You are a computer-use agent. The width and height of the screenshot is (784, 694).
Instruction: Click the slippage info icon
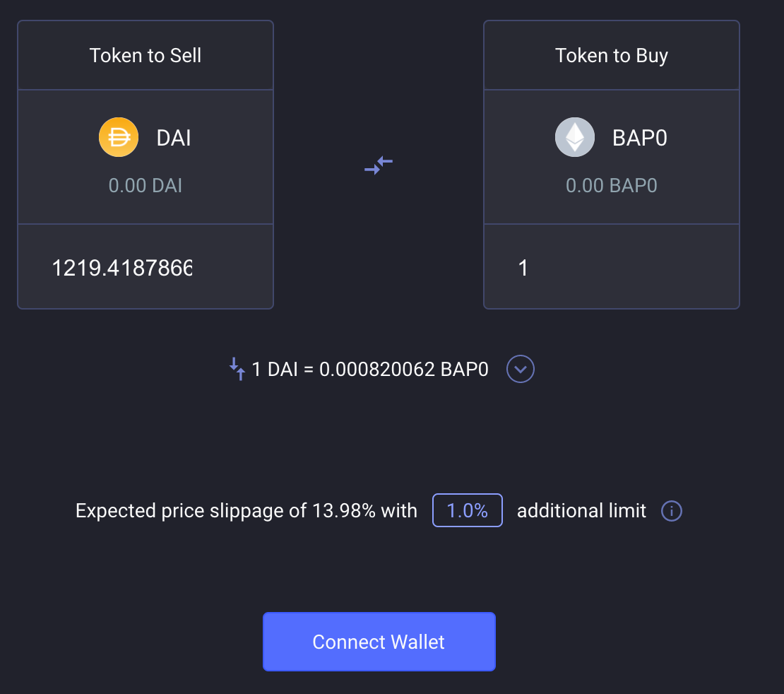pyautogui.click(x=671, y=511)
